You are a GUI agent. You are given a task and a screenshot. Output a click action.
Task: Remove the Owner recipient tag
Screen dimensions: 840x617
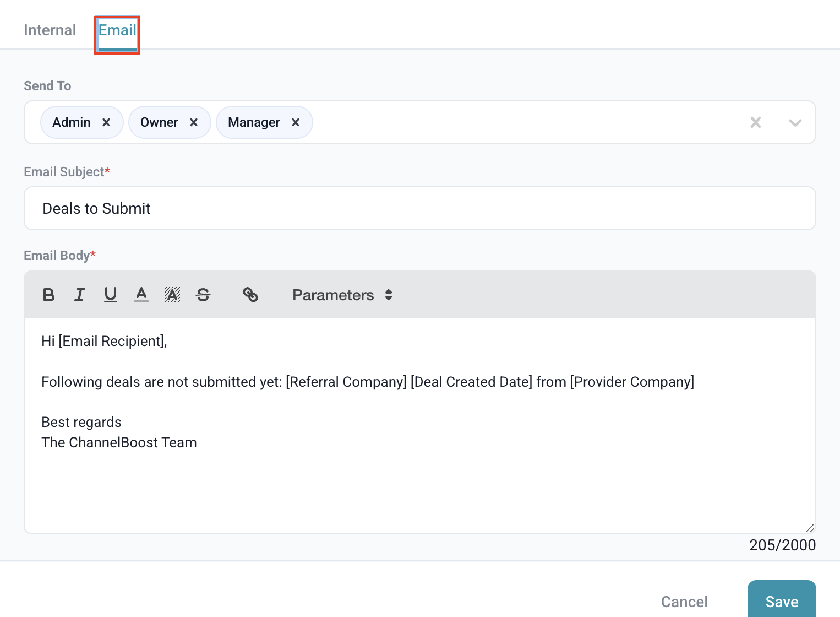click(194, 122)
